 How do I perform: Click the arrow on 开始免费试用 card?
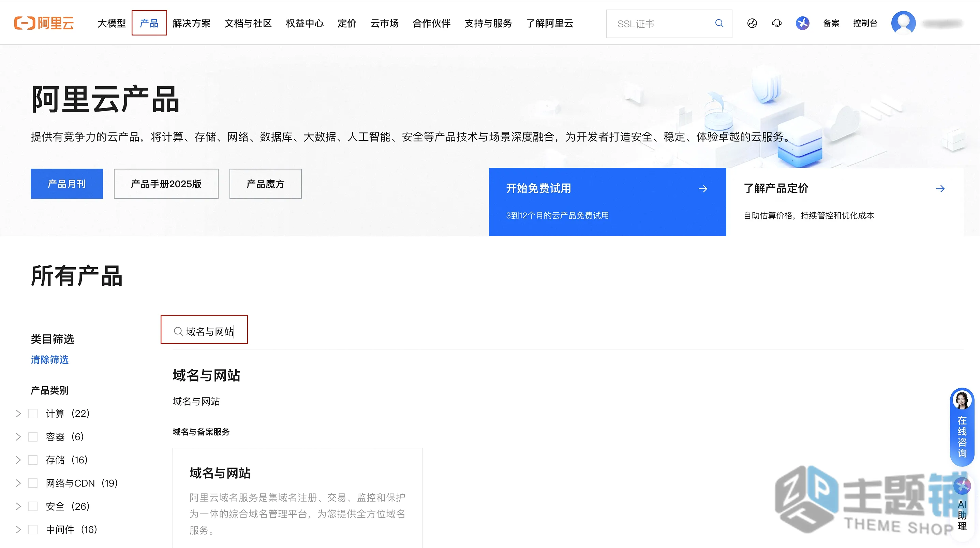[x=703, y=188]
